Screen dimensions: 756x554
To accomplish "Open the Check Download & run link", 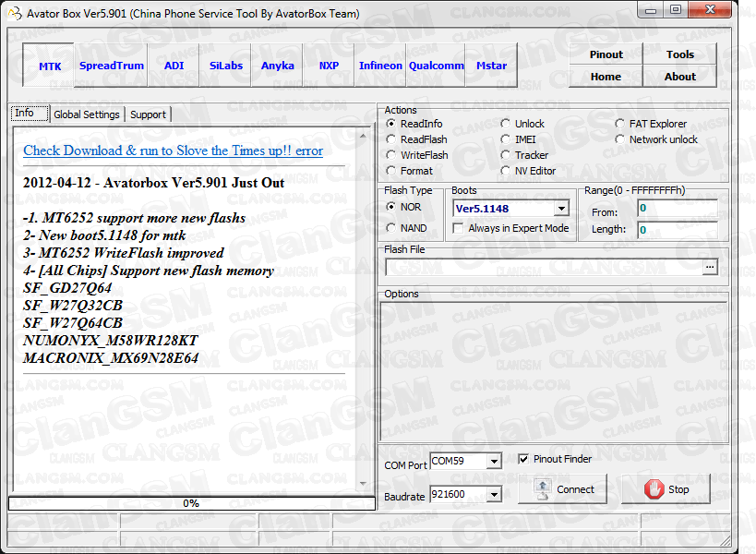I will click(174, 151).
